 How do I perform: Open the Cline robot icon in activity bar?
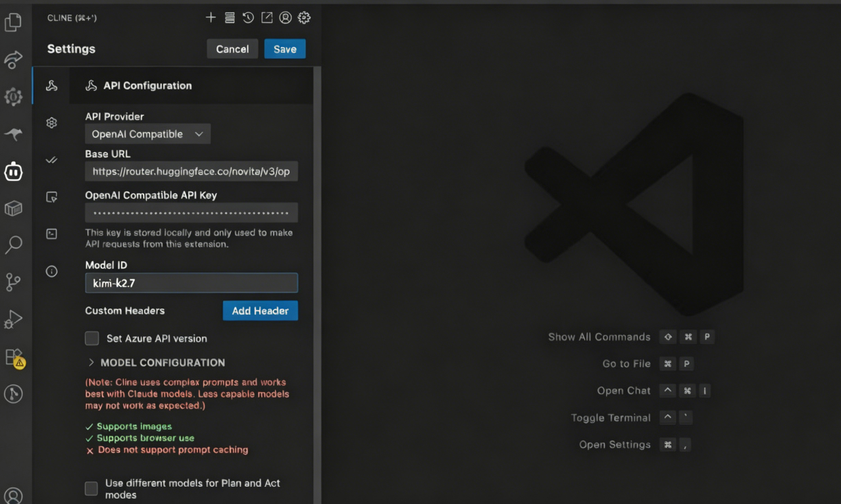pyautogui.click(x=13, y=172)
